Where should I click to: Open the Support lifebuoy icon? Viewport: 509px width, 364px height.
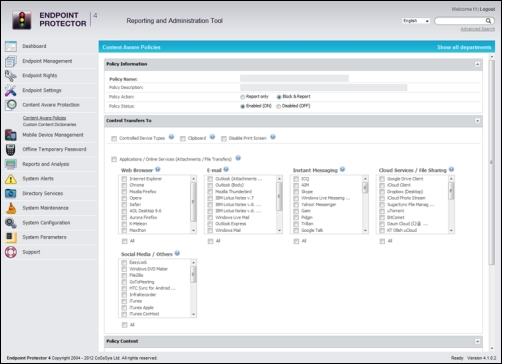pos(11,252)
